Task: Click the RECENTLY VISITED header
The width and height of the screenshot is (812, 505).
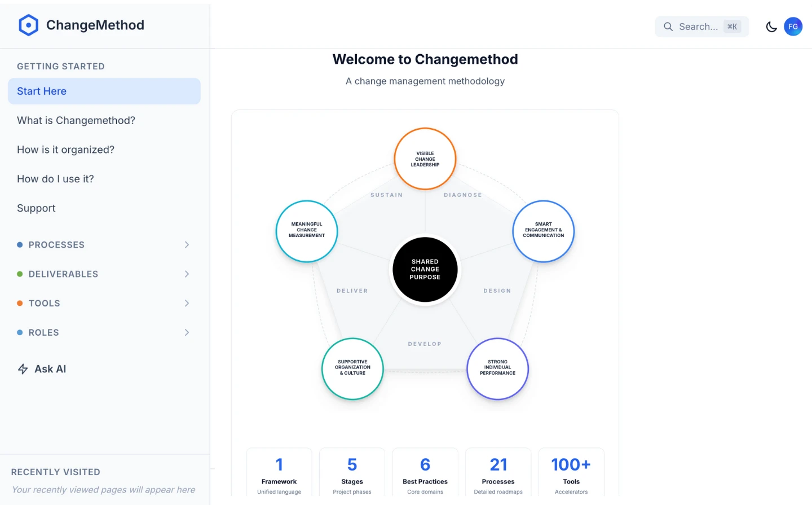Action: pos(56,472)
